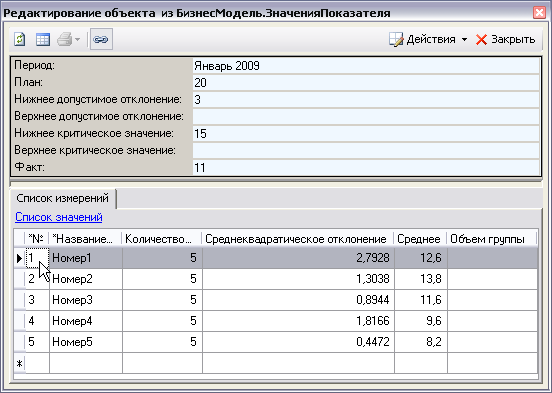Close the window using title bar X
This screenshot has width=552, height=393.
point(539,13)
